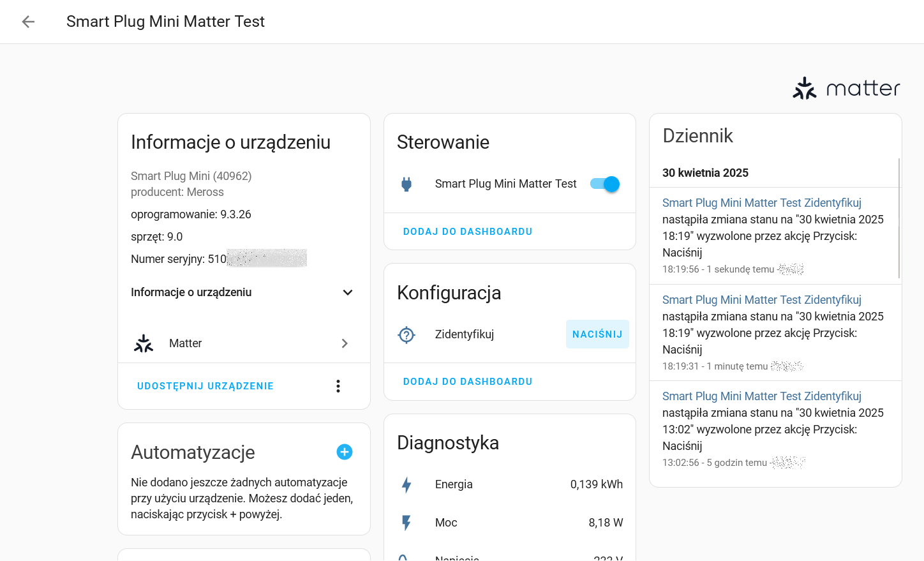The width and height of the screenshot is (924, 561).
Task: Click the 30 kwietnia 2025 date header
Action: 705,173
